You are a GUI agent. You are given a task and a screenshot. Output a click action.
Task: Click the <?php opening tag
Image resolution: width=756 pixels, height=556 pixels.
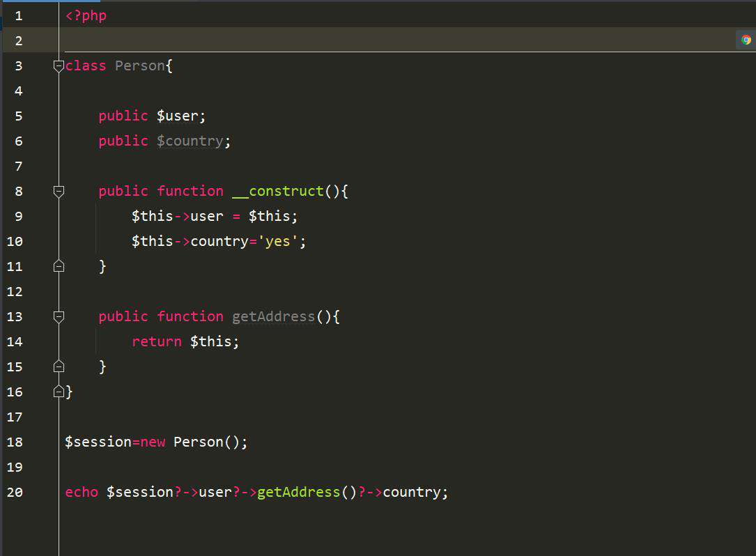point(86,16)
